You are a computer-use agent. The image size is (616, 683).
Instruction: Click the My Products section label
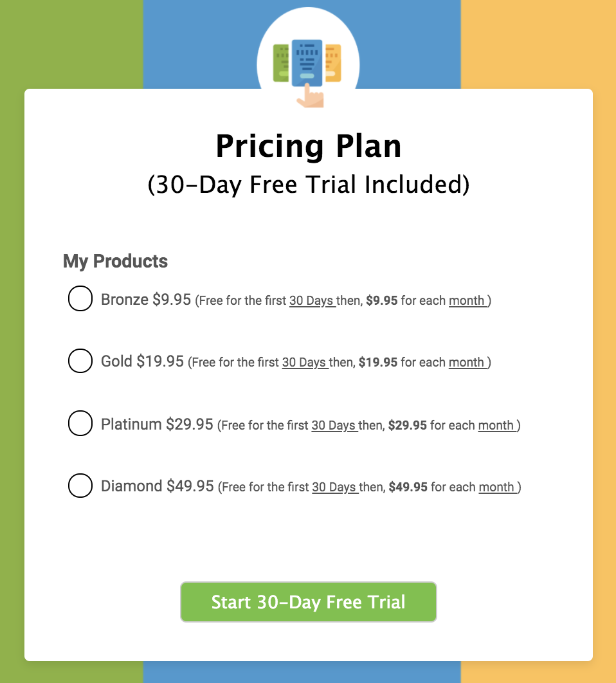(115, 261)
